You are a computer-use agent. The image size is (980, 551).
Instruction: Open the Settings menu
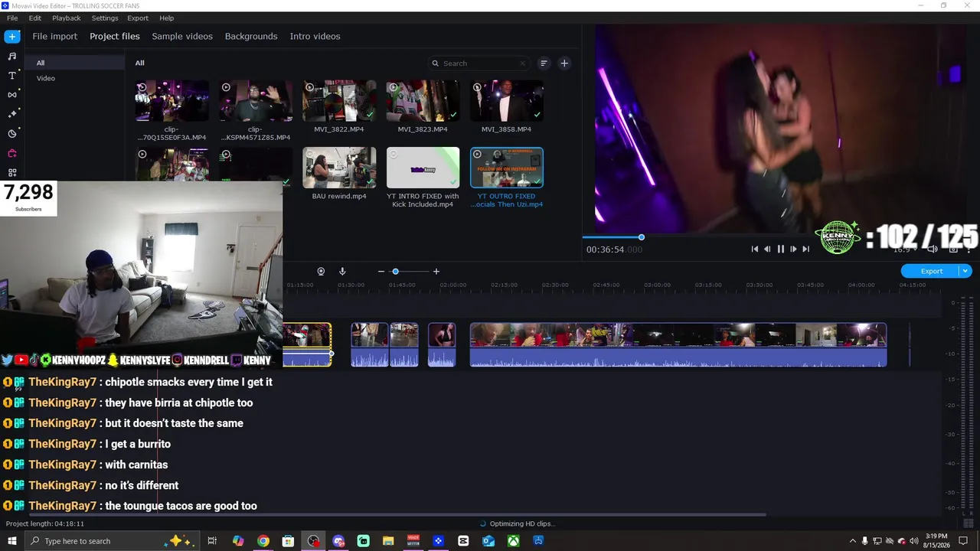tap(105, 18)
